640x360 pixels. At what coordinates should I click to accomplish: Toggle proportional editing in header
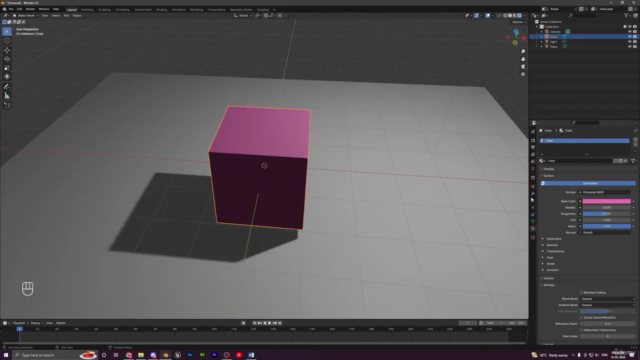pyautogui.click(x=280, y=16)
